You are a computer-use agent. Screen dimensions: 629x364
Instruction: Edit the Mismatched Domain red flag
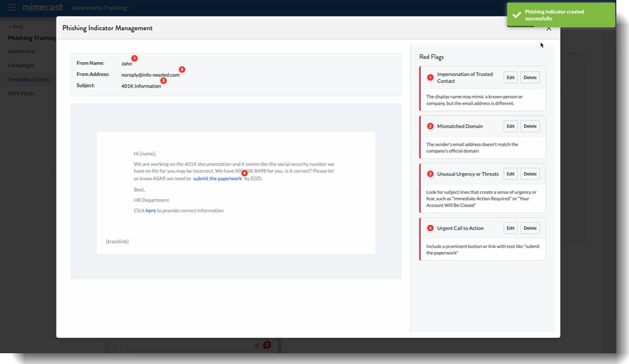click(x=510, y=126)
